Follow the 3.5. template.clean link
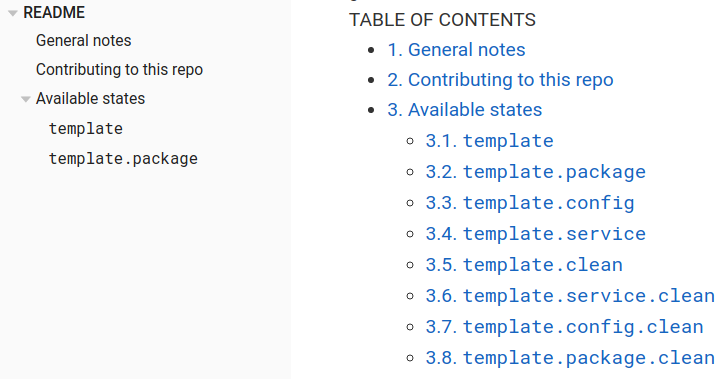 (524, 265)
